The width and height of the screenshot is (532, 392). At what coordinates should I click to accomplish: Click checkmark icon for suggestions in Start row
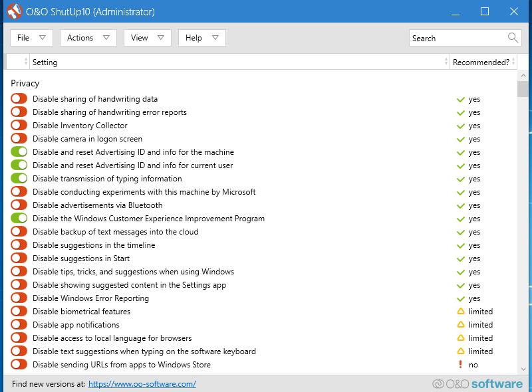click(460, 259)
